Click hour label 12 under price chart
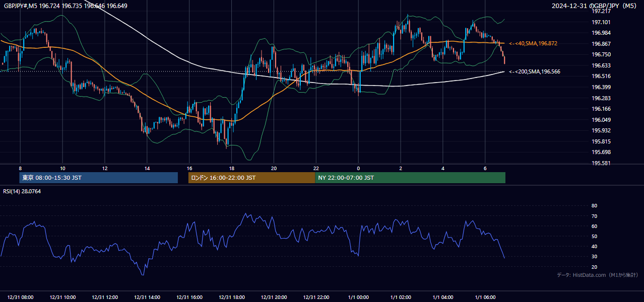 click(x=105, y=168)
